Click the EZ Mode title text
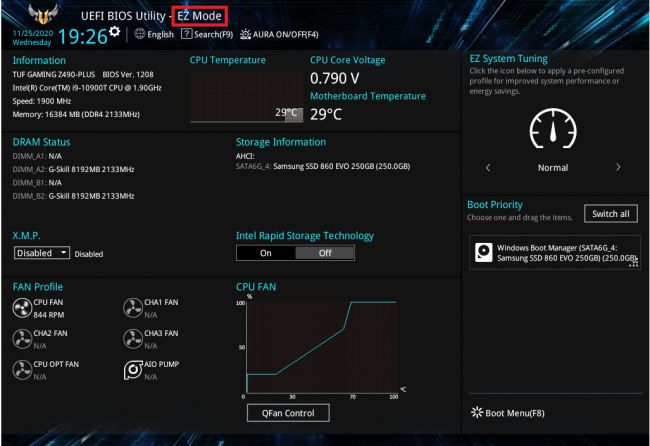This screenshot has width=650, height=446. (x=199, y=16)
